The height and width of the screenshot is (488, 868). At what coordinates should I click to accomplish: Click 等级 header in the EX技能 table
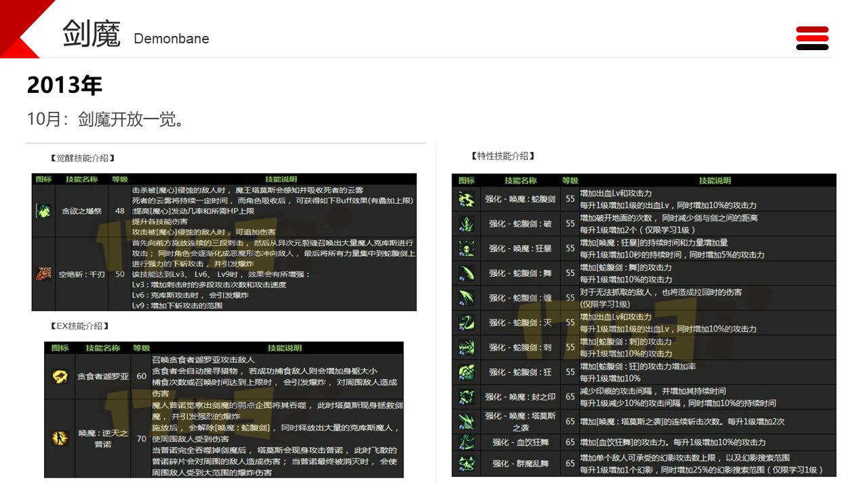pos(141,348)
